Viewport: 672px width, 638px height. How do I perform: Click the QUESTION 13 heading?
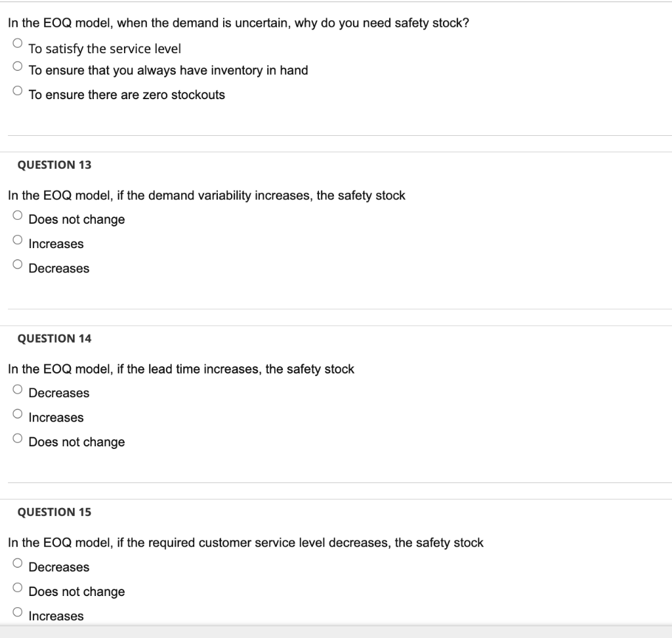pyautogui.click(x=54, y=165)
